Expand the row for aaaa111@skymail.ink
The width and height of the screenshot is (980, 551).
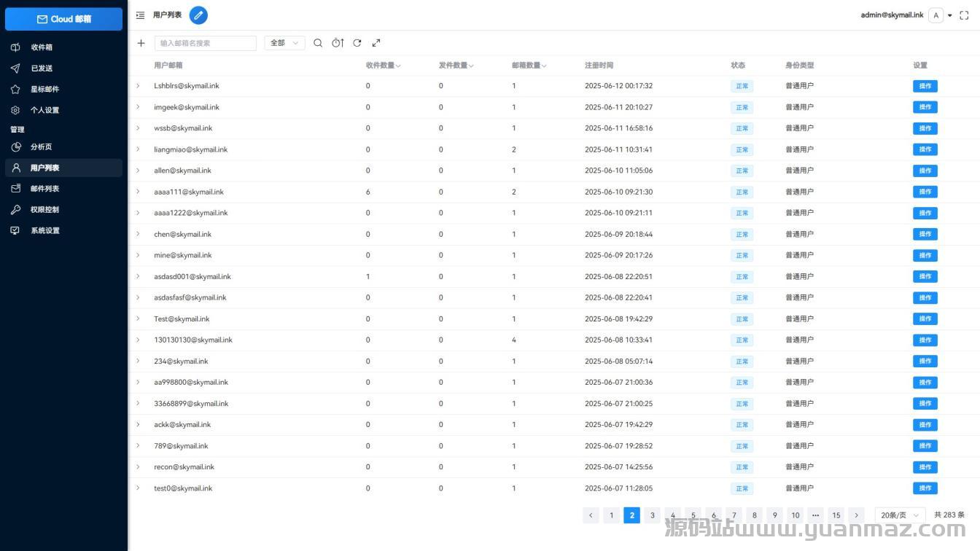138,192
